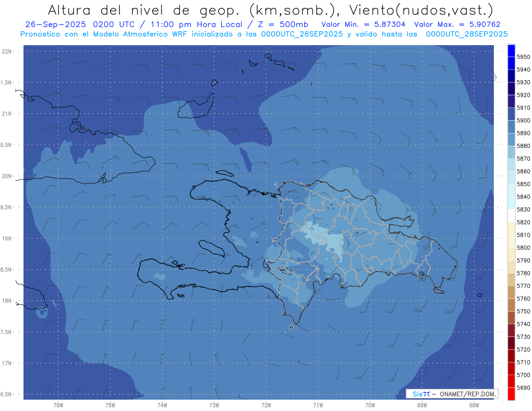The width and height of the screenshot is (532, 411).
Task: Click the legend value '5860'
Action: (x=523, y=171)
